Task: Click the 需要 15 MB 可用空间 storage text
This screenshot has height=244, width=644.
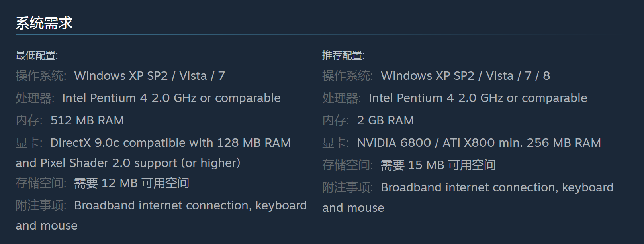Action: pos(438,165)
